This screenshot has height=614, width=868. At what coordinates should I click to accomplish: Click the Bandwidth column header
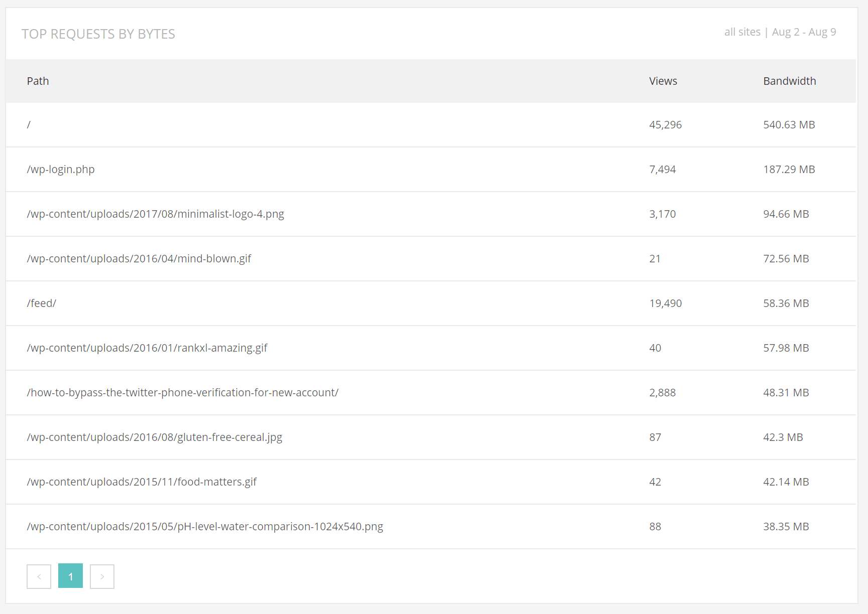(x=789, y=81)
